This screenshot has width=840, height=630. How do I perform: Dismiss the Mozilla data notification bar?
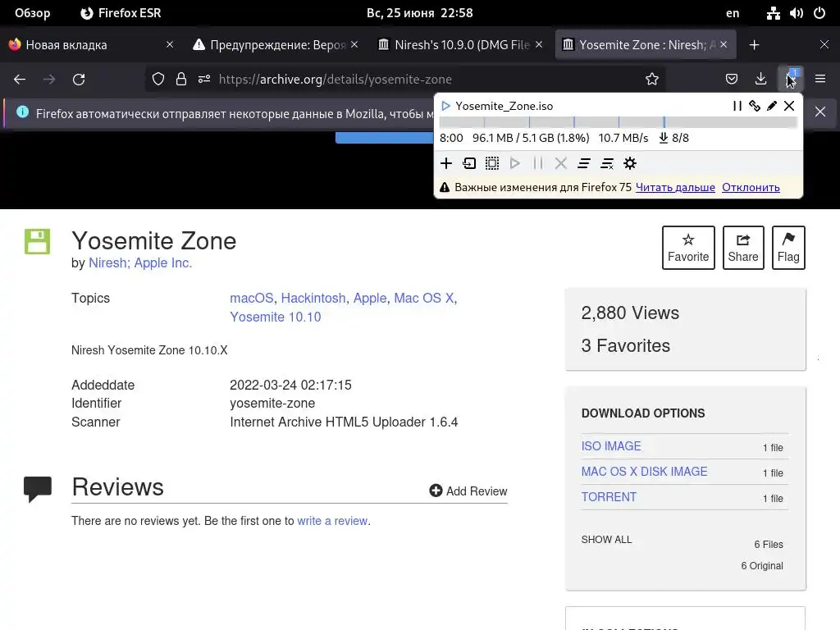point(820,112)
